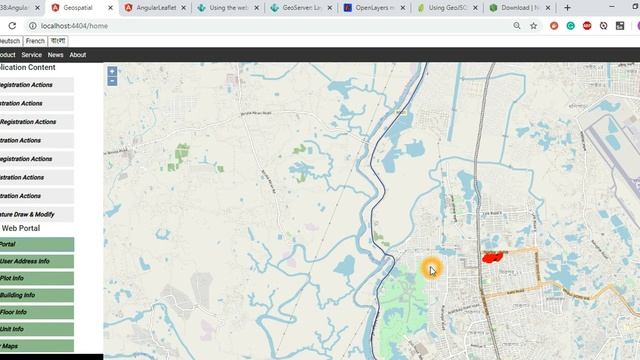Open the Maps green button
Screen dimensions: 640x360
pos(37,346)
